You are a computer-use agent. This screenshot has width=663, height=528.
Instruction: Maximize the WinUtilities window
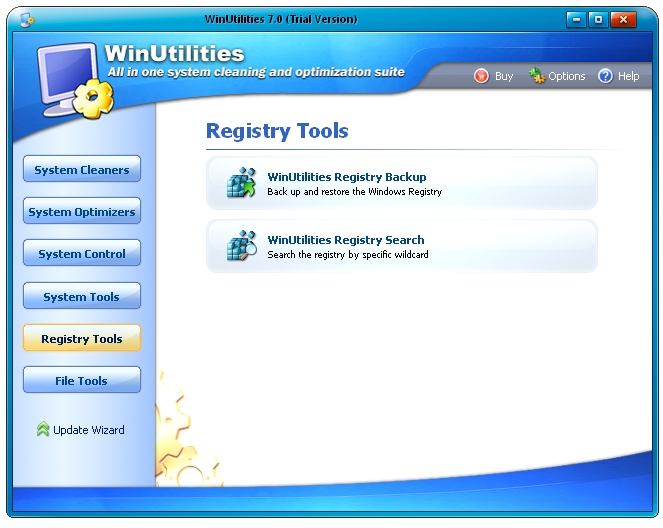click(598, 19)
